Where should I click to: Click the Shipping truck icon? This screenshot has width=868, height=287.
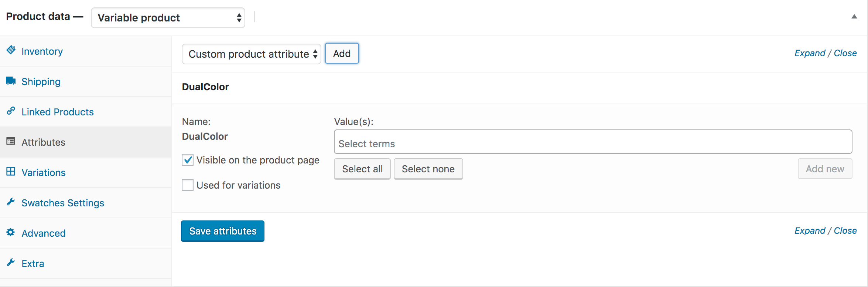(x=11, y=81)
